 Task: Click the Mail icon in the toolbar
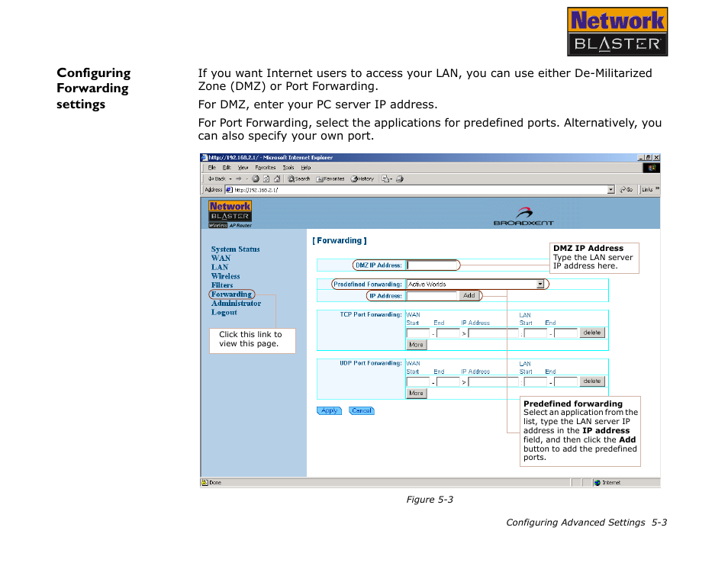[x=386, y=178]
